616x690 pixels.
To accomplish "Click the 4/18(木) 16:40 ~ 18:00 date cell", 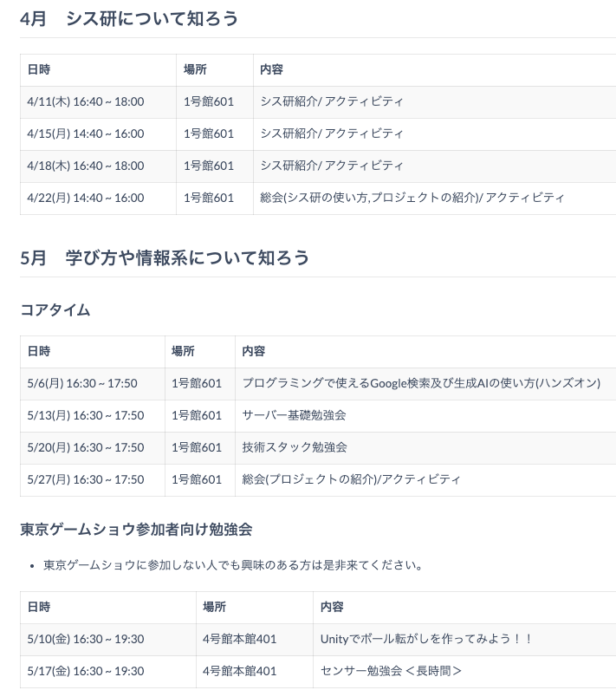I will [x=86, y=166].
